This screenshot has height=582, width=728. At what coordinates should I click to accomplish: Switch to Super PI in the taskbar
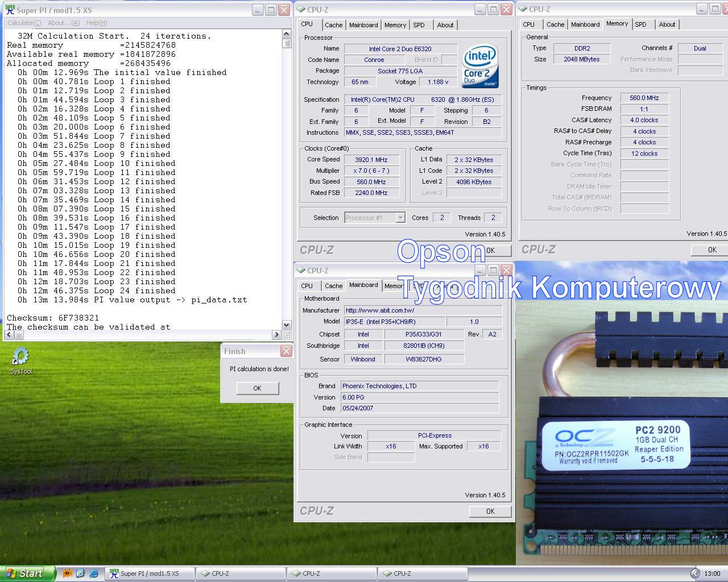150,573
